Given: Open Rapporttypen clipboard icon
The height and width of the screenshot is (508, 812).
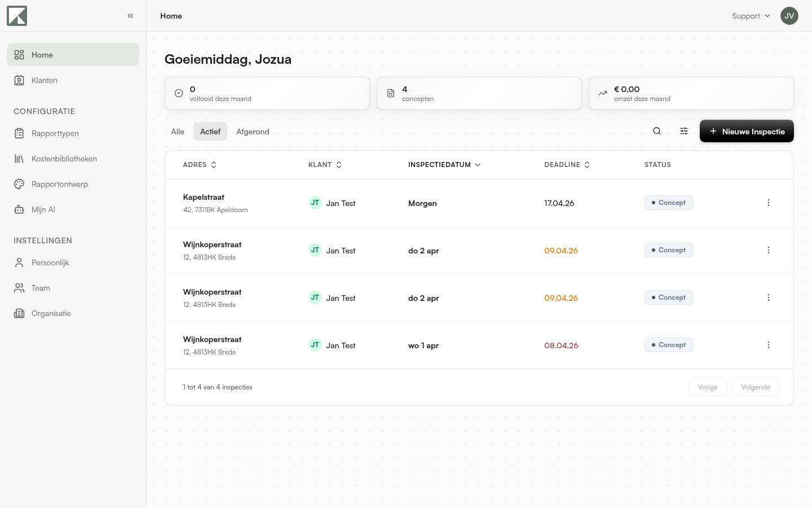Looking at the screenshot, I should coord(19,133).
